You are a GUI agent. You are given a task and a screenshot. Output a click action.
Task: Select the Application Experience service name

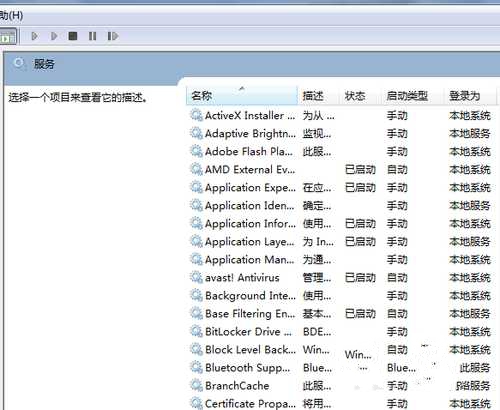point(250,188)
